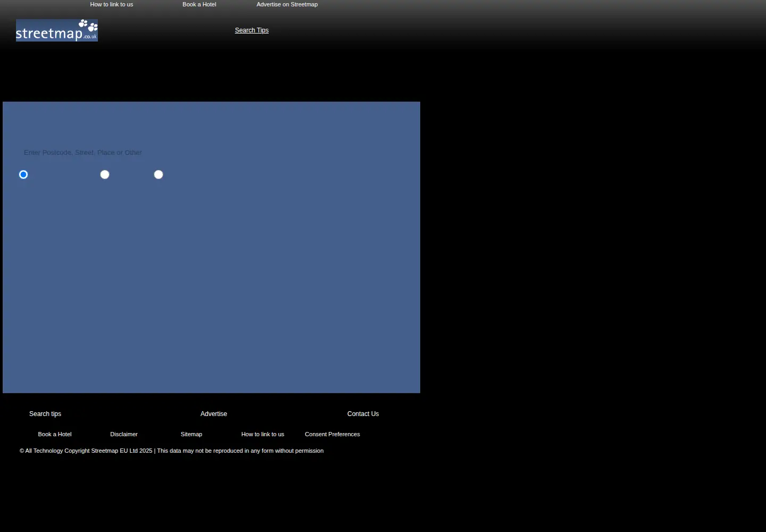
Task: Open the Contact Us page
Action: pyautogui.click(x=363, y=414)
